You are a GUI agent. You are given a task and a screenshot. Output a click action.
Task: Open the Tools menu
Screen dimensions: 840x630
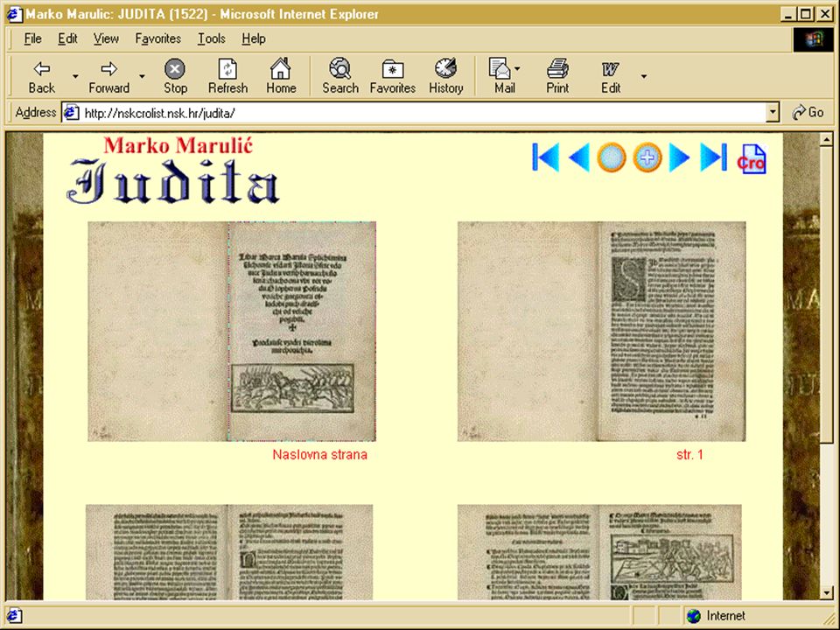click(x=212, y=38)
